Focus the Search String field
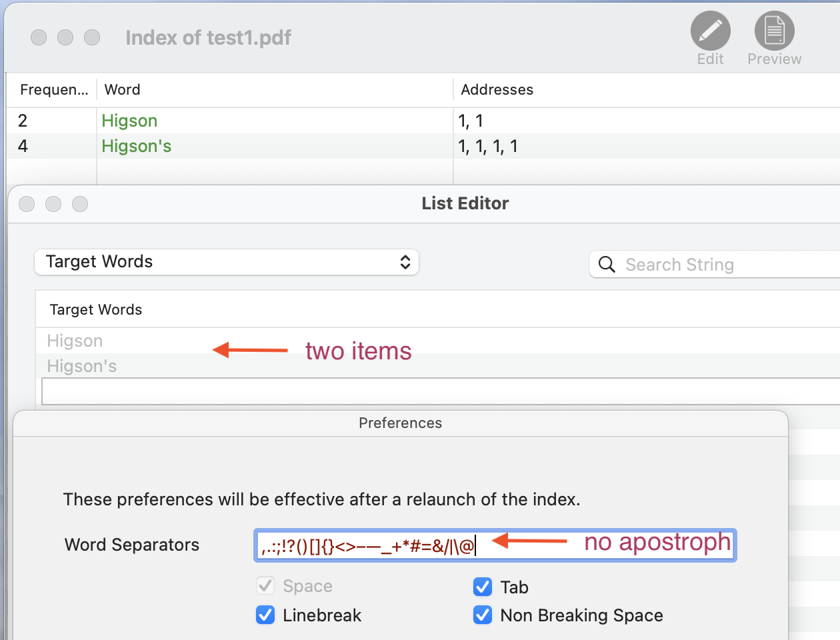Screen dimensions: 840x640 click(714, 265)
